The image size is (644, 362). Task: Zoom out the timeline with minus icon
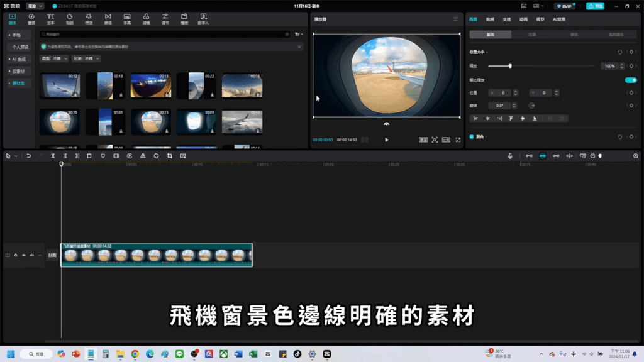(592, 156)
